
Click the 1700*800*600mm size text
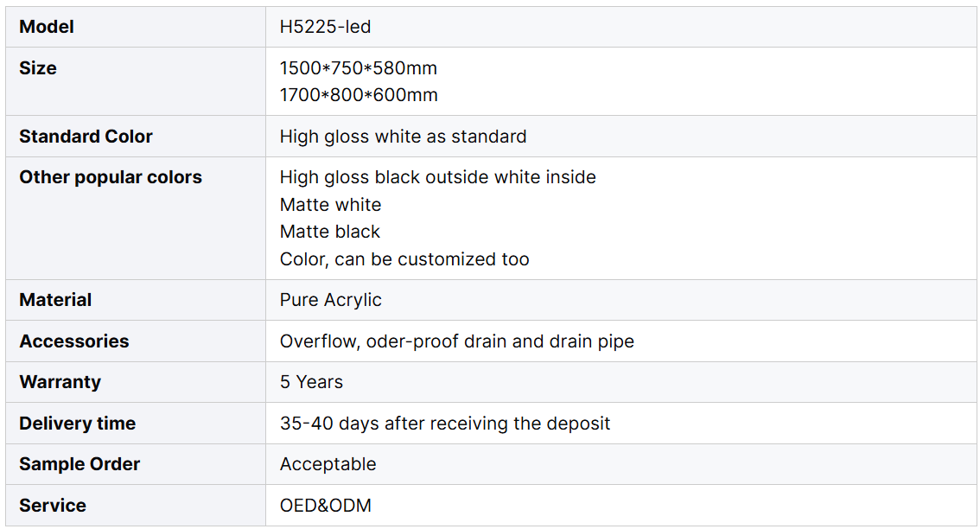tap(359, 95)
